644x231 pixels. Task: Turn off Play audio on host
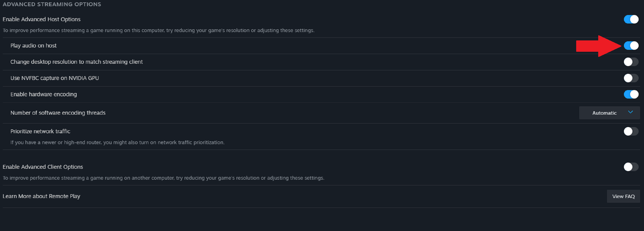click(631, 45)
